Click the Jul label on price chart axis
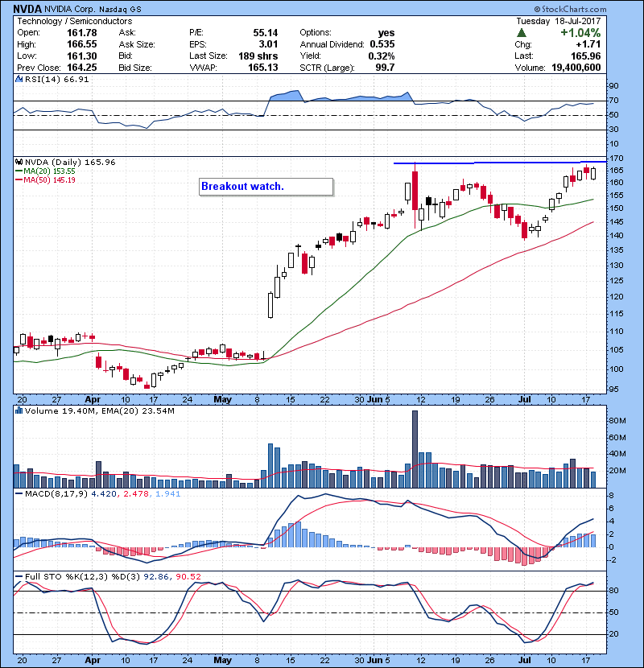Screen dimensions: 644x668 (x=525, y=400)
